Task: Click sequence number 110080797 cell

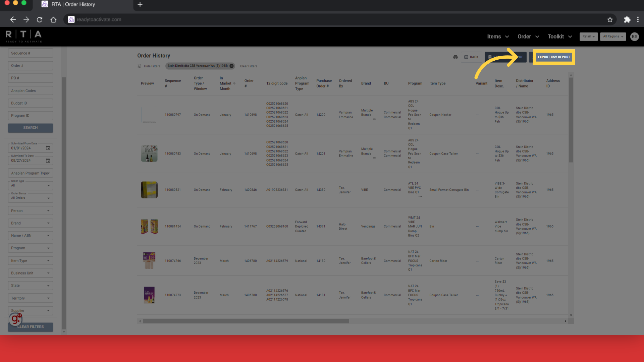Action: tap(173, 115)
